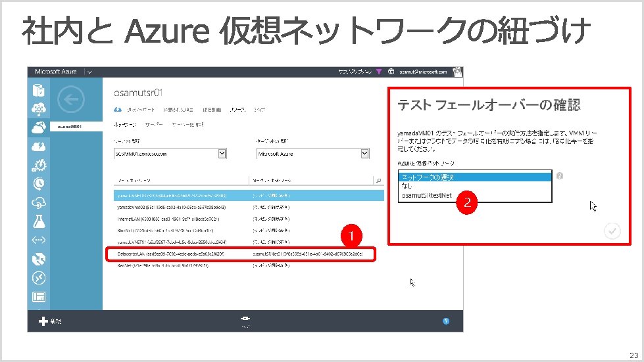Open the cloud with network nodes sidebar icon
Screen dimensions: 644x362
click(39, 108)
